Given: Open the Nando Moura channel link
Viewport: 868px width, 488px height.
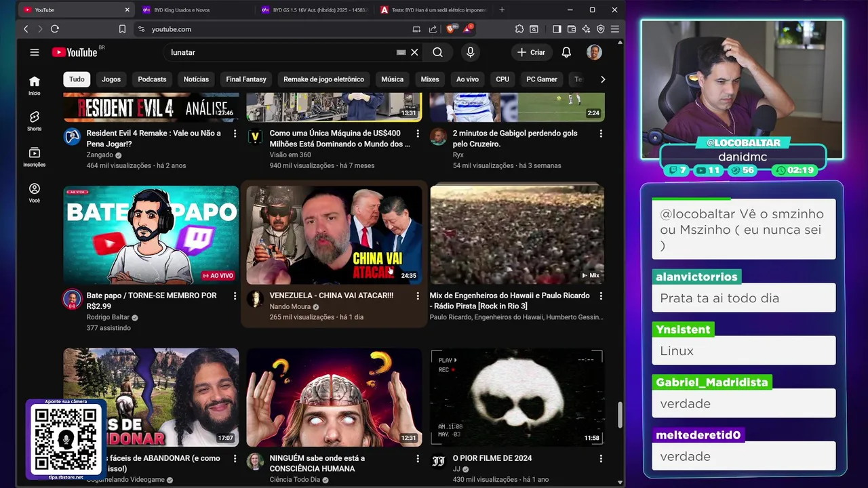Looking at the screenshot, I should pos(290,306).
